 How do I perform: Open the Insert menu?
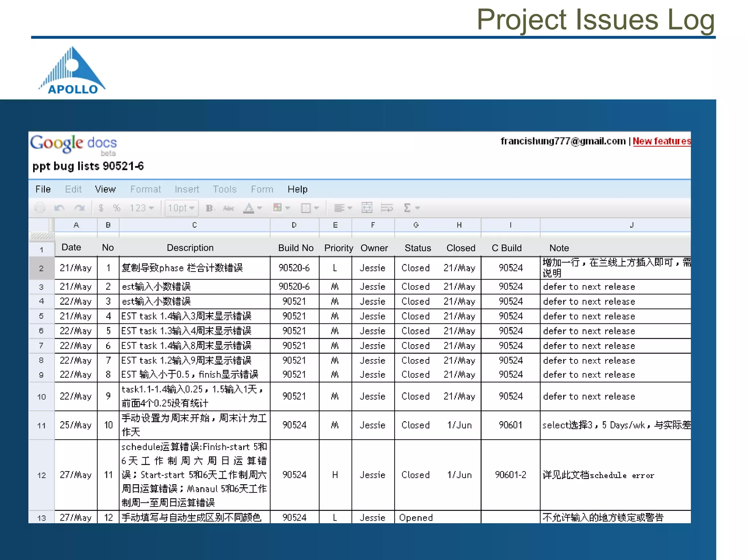pos(187,189)
